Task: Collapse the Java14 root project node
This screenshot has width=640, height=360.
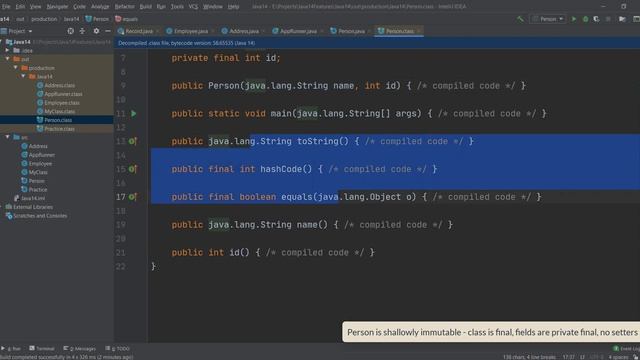Action: (2, 42)
